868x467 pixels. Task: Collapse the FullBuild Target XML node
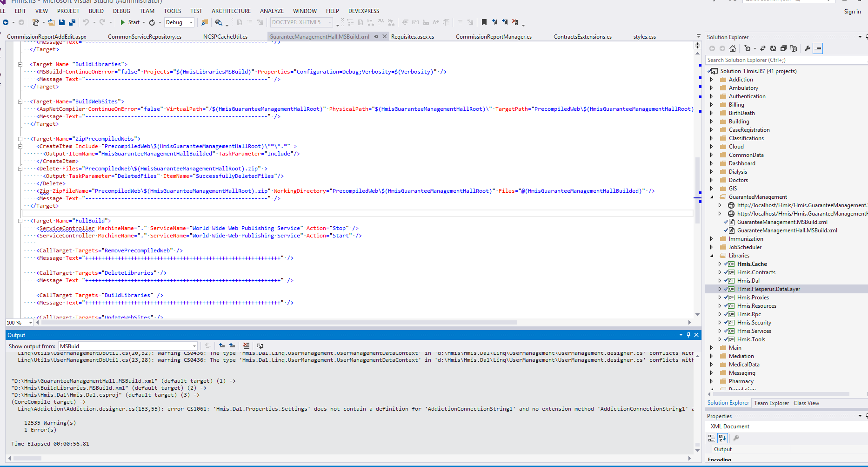point(20,221)
